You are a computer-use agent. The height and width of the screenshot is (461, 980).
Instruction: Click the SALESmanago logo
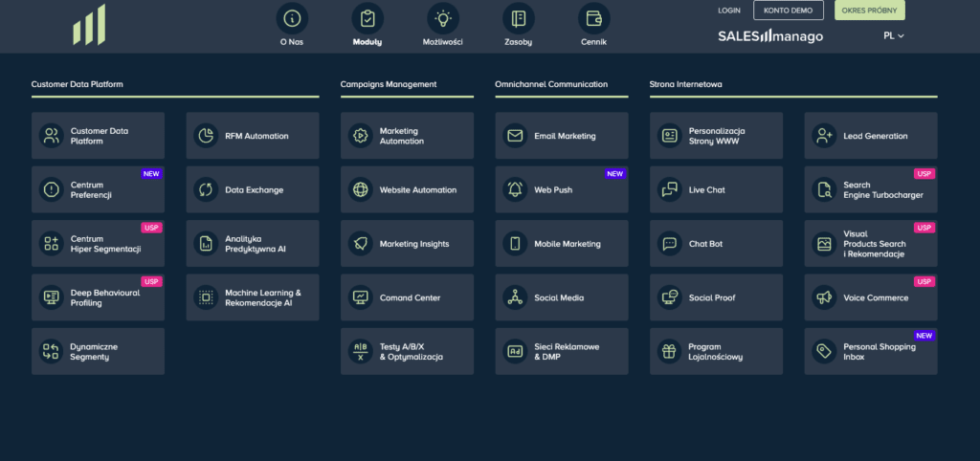click(770, 36)
